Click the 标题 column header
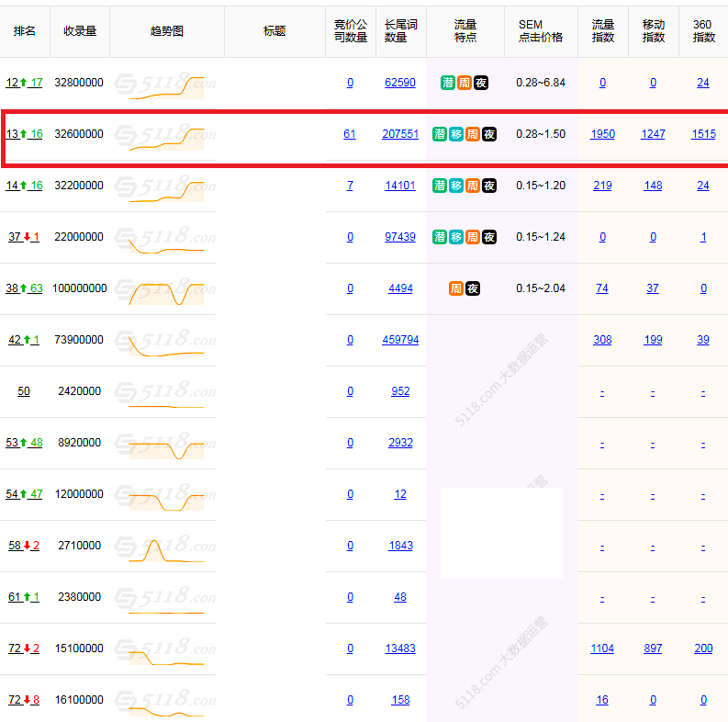728x722 pixels. (274, 31)
